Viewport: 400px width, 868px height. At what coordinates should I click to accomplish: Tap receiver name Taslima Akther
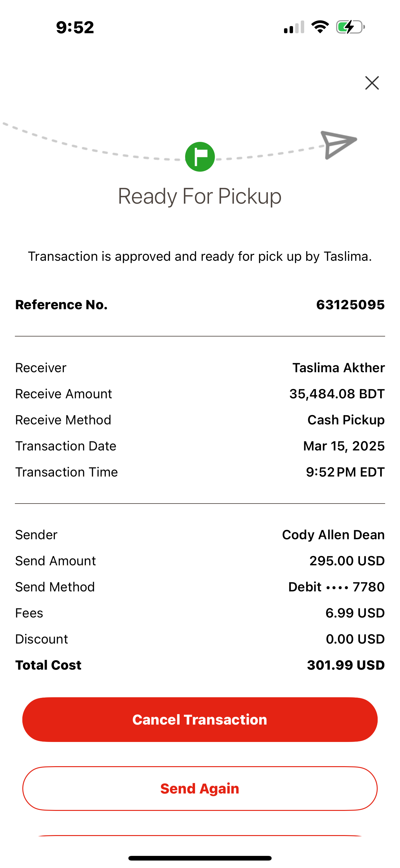coord(338,368)
